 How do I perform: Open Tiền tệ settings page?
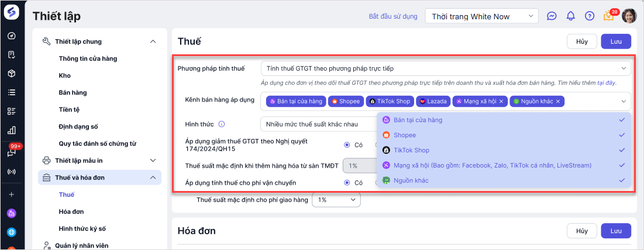[69, 110]
